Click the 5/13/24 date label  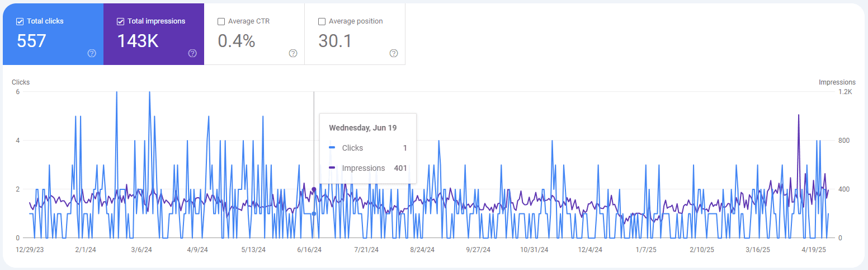point(253,250)
